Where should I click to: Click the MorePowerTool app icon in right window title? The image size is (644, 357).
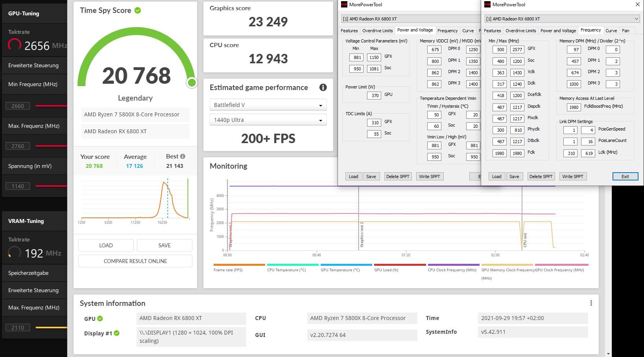[x=487, y=4]
